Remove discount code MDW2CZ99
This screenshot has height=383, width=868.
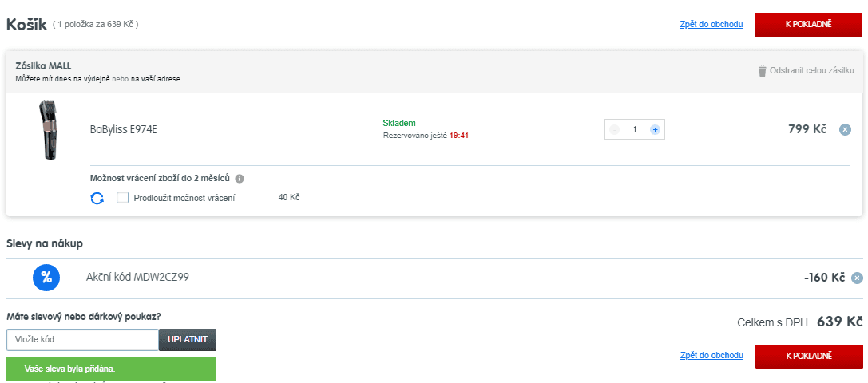[857, 278]
